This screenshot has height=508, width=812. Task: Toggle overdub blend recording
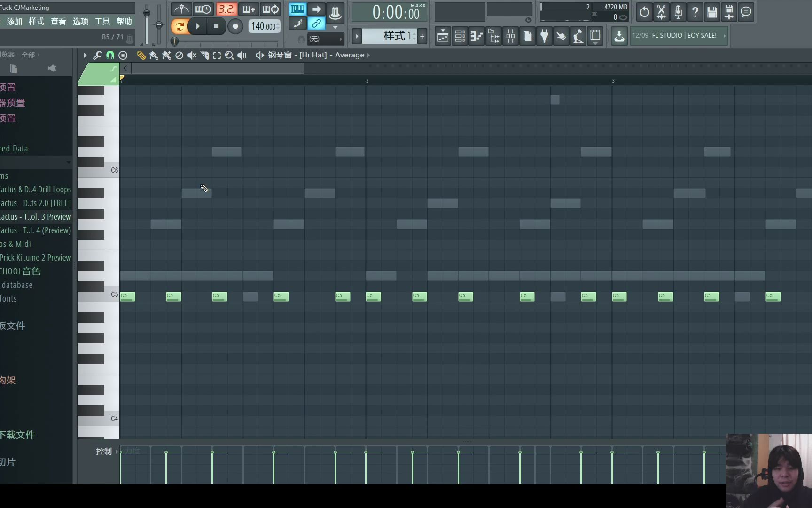pos(249,9)
